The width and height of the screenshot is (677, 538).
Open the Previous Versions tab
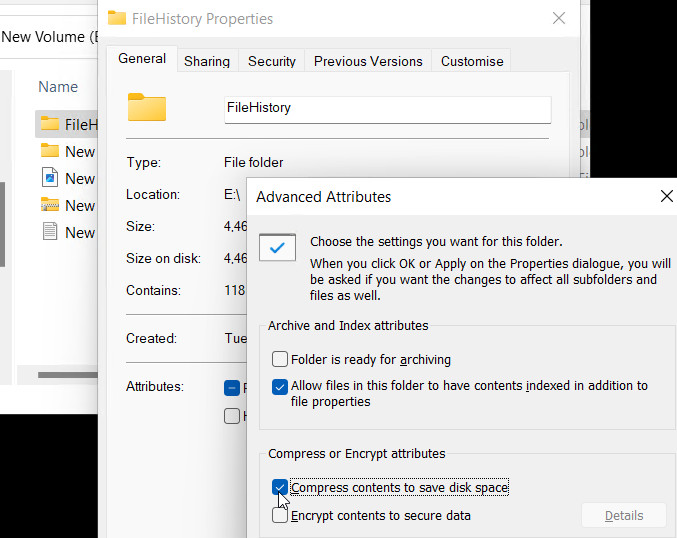[x=367, y=61]
